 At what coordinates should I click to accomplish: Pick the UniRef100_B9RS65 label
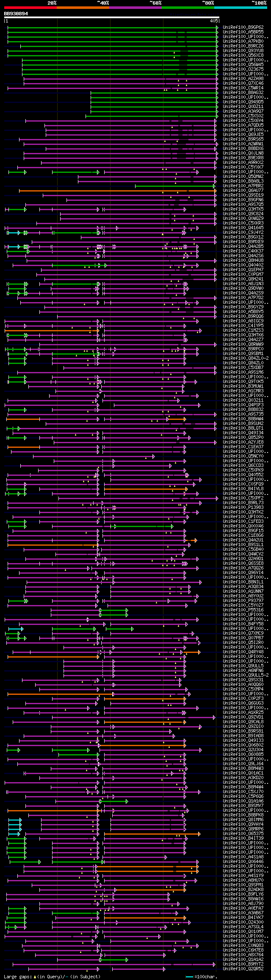(243, 139)
